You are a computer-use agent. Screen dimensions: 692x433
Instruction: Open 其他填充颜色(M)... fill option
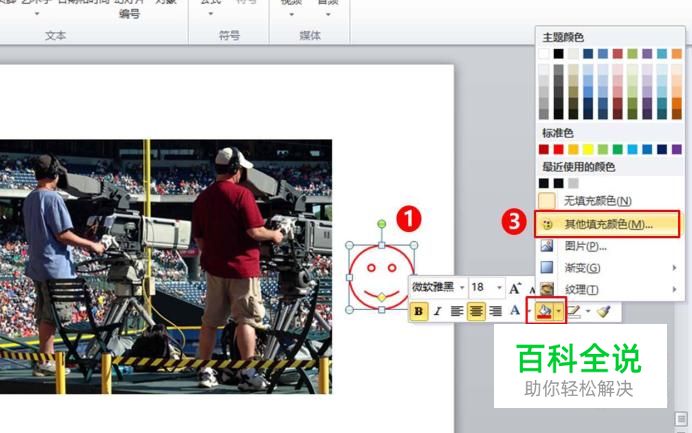point(607,224)
